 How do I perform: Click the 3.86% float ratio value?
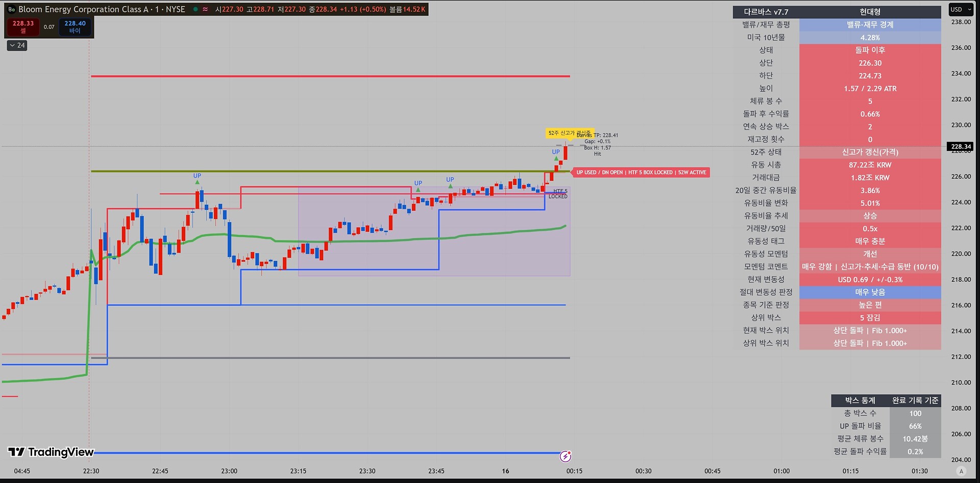pyautogui.click(x=870, y=190)
